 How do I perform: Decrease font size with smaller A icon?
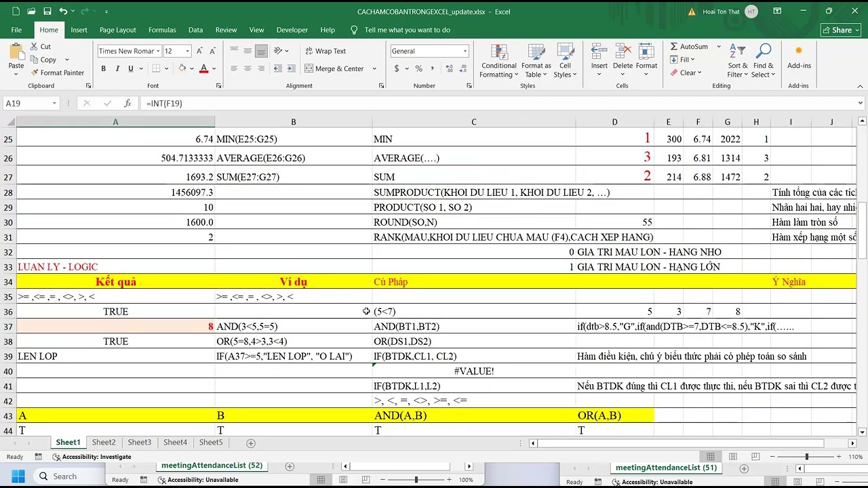click(213, 51)
